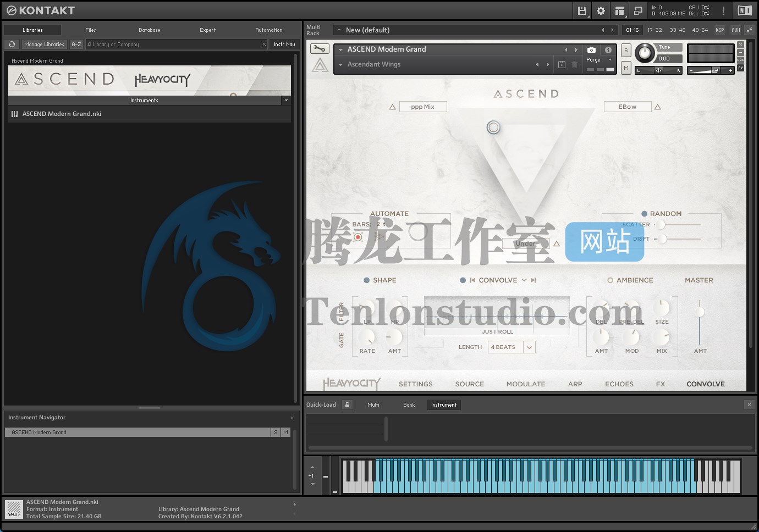Click the camera snapshot icon in instrument header

[x=591, y=50]
